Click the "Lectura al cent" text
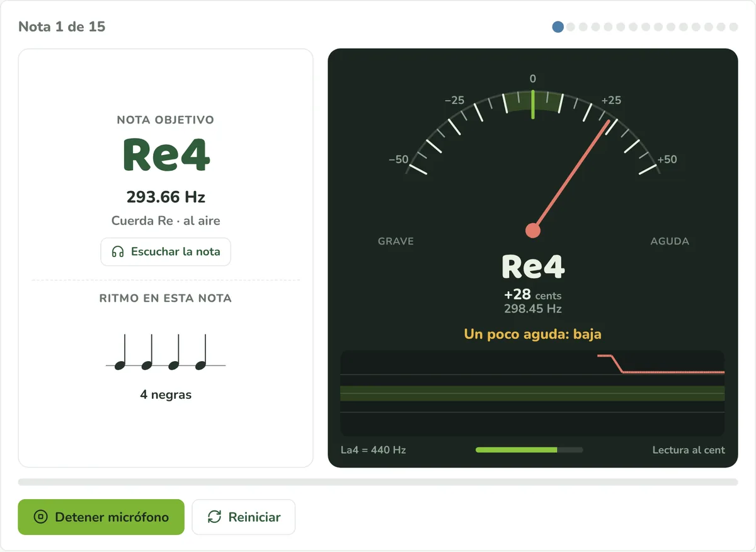This screenshot has height=552, width=756. [x=689, y=450]
